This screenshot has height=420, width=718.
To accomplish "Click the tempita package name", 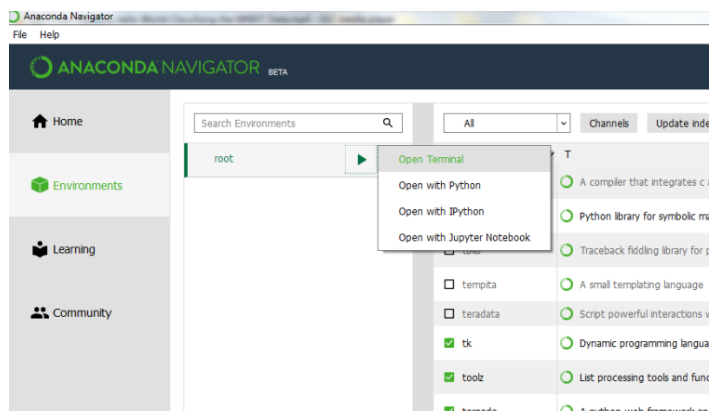I will coord(479,284).
